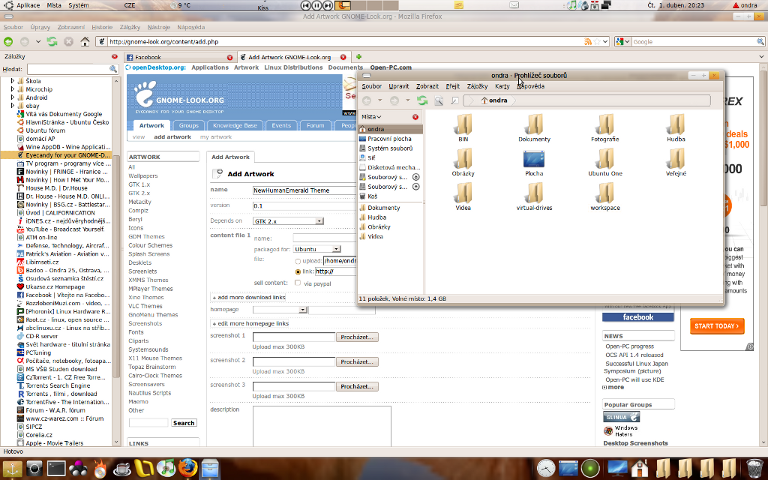Click Firefox back arrow button
The image size is (768, 480).
tap(8, 42)
